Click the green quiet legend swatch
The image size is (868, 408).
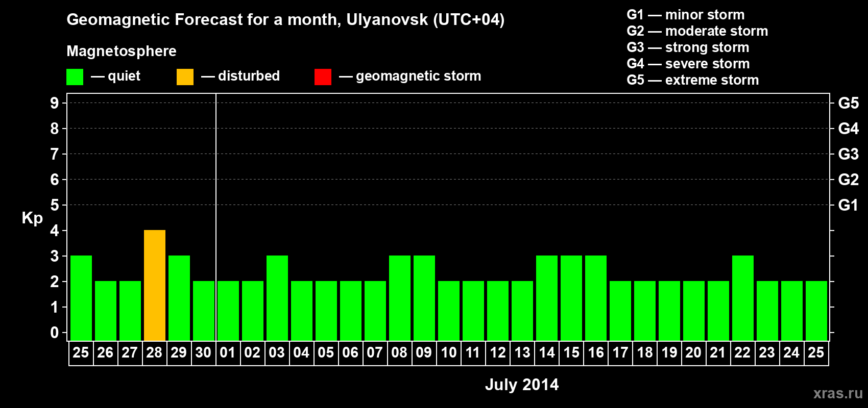pos(75,77)
